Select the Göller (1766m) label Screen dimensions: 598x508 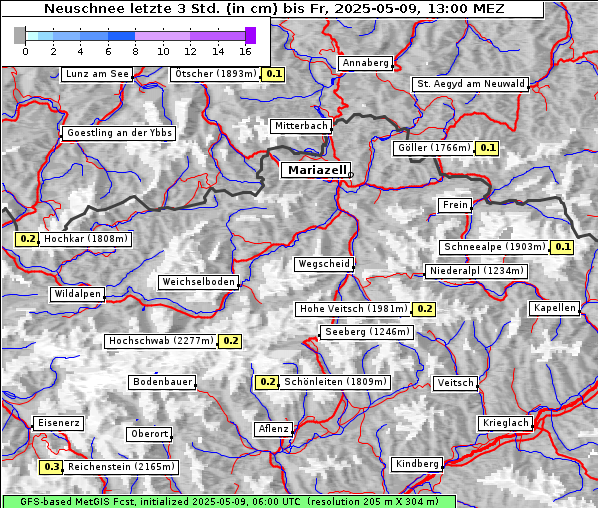434,148
